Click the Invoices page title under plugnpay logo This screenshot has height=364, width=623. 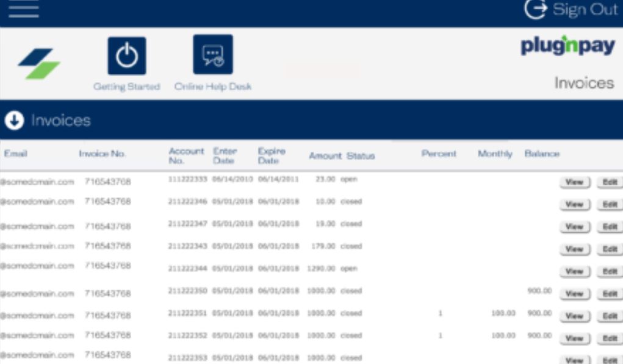click(584, 82)
